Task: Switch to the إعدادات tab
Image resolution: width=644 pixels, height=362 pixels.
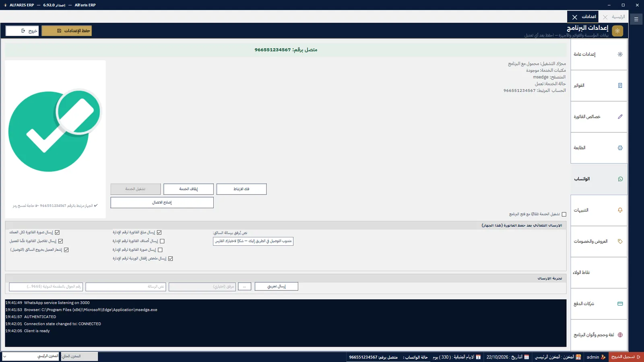Action: [x=589, y=17]
